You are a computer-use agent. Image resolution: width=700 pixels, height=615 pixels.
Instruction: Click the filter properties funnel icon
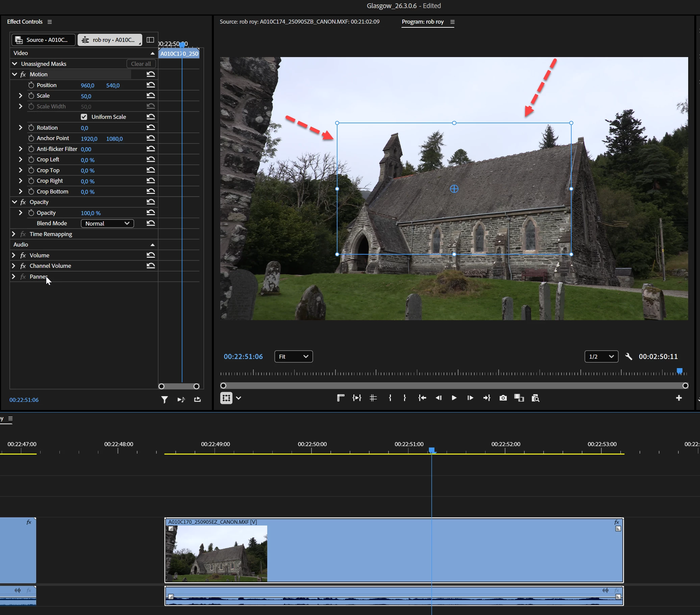pos(165,400)
